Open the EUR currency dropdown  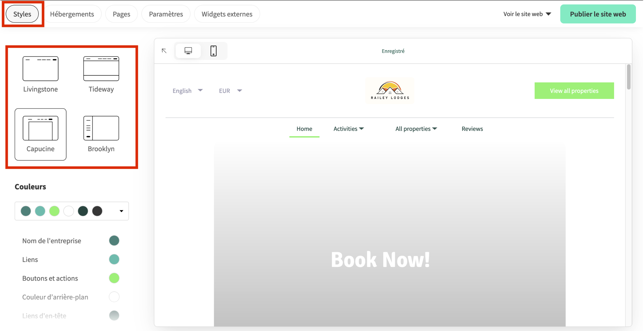pos(230,91)
